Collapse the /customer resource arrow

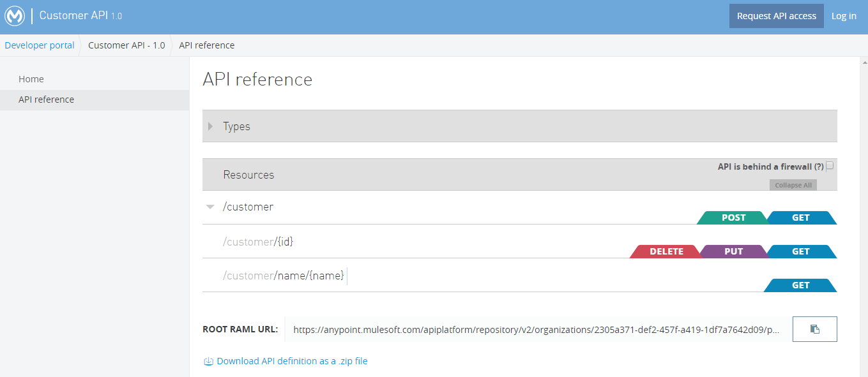[x=210, y=207]
